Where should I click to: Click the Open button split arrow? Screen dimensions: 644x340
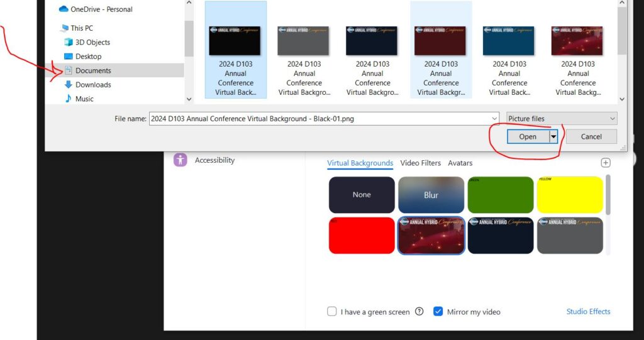tap(554, 136)
